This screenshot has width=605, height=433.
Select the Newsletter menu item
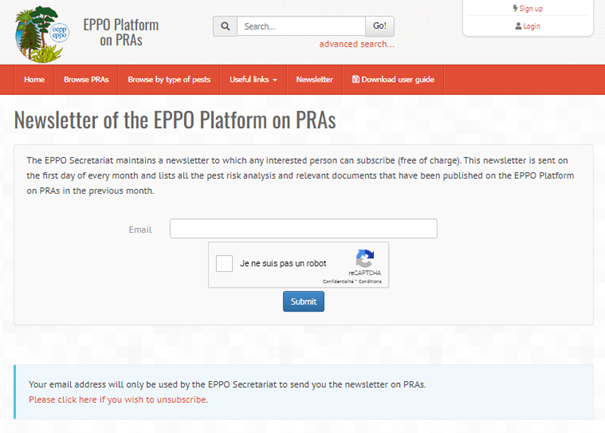[x=314, y=79]
